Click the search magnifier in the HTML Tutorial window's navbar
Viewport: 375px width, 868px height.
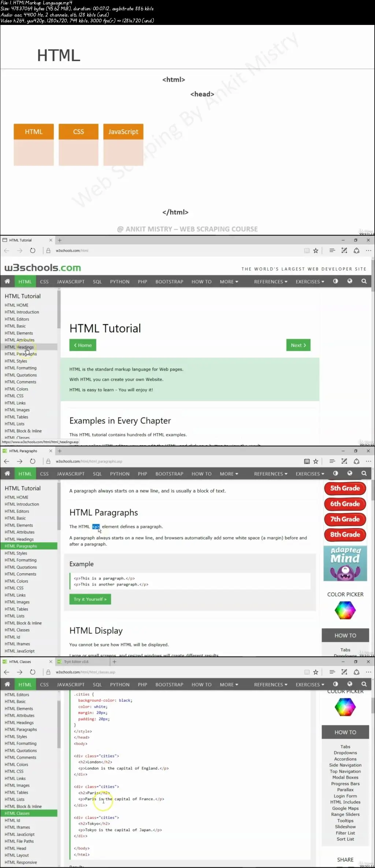coord(364,281)
